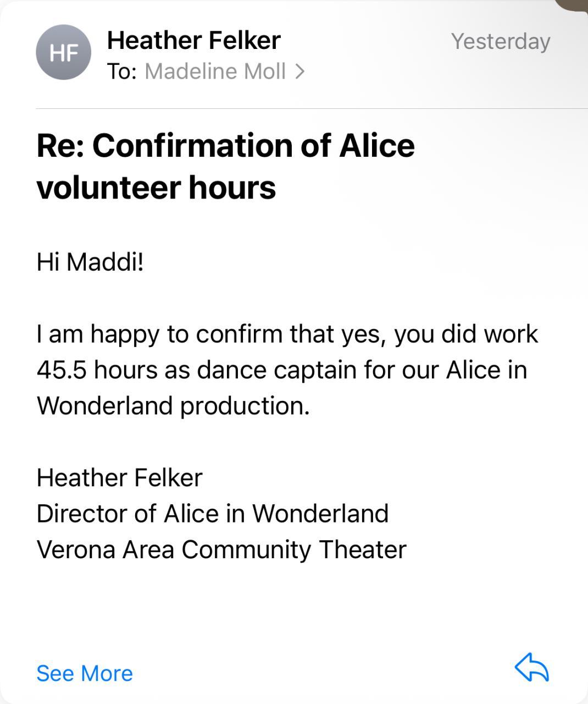Open the See More link

85,673
